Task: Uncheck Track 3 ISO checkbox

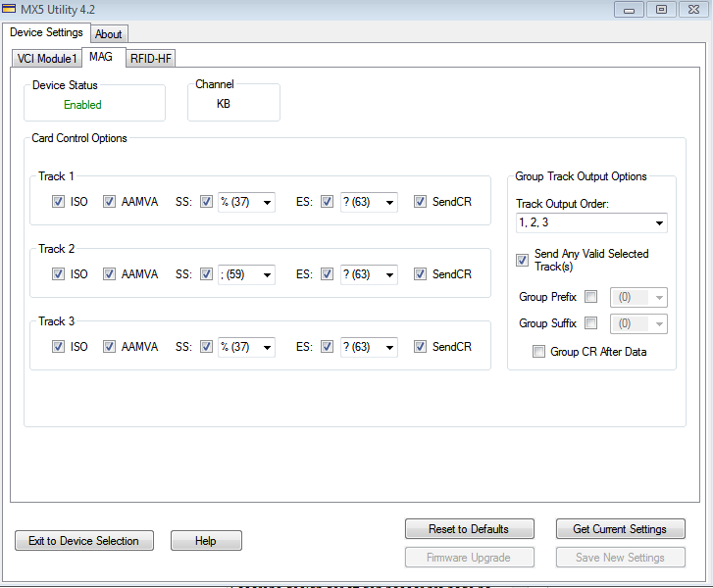Action: point(58,347)
